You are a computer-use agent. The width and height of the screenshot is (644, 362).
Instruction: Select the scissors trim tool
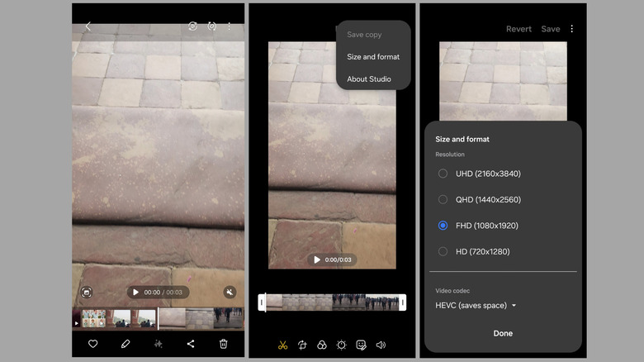282,345
